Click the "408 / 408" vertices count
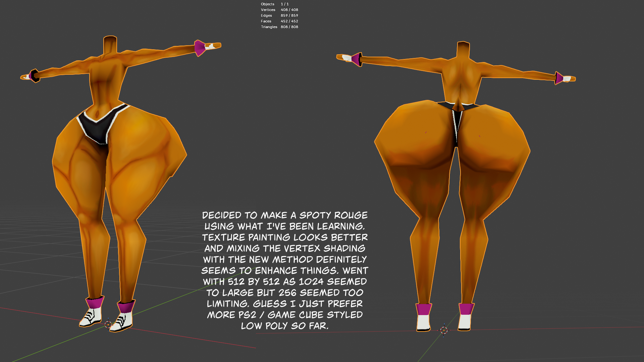644x362 pixels. click(289, 10)
